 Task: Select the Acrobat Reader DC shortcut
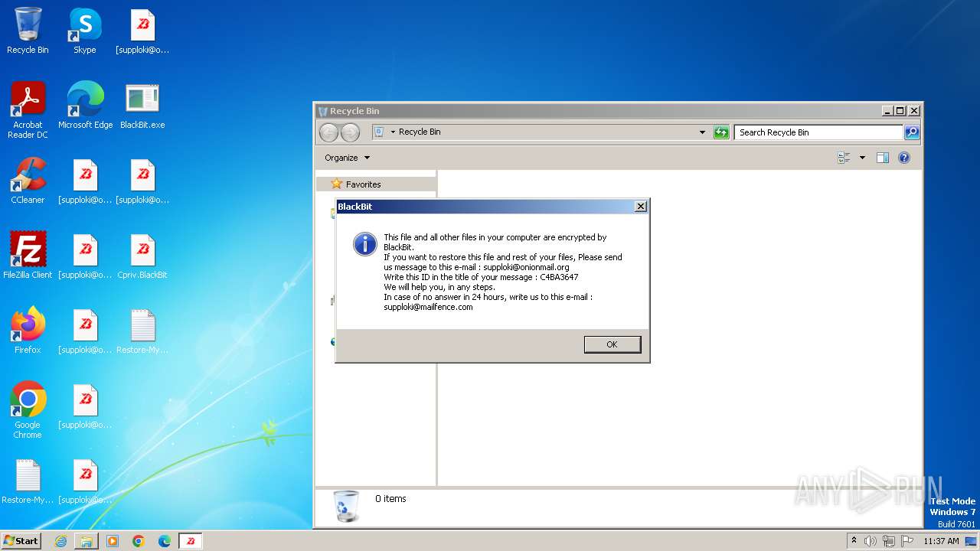point(28,110)
